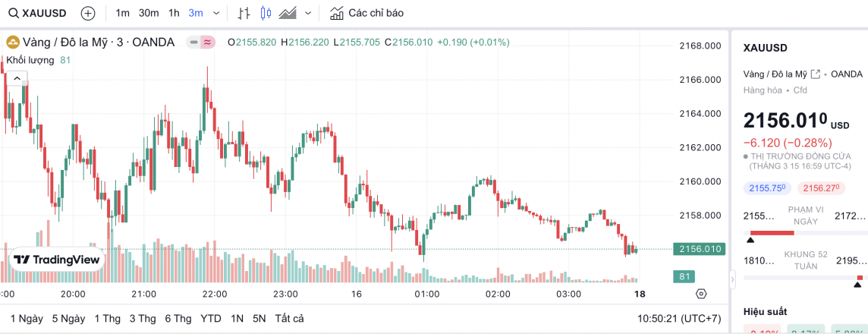This screenshot has width=868, height=334.
Task: Click the TradingView logo on the chart
Action: 57,260
